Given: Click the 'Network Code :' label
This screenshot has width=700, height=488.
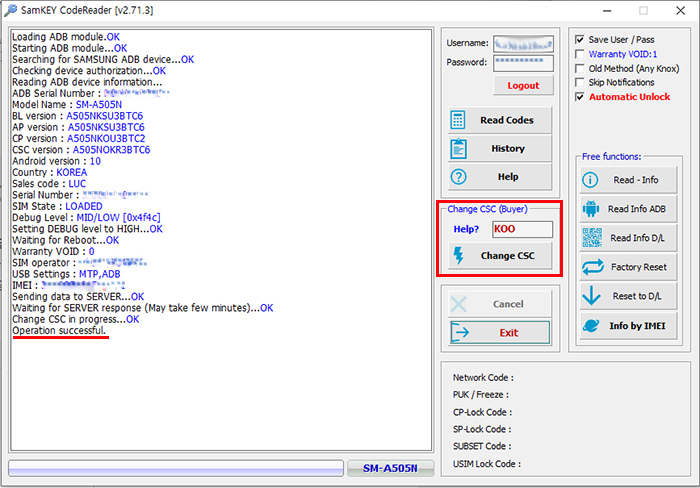Looking at the screenshot, I should click(483, 378).
